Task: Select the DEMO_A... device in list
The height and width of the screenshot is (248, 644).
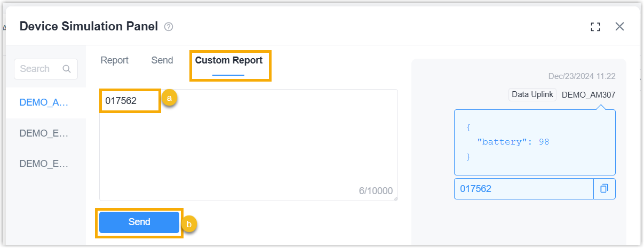Action: coord(44,103)
